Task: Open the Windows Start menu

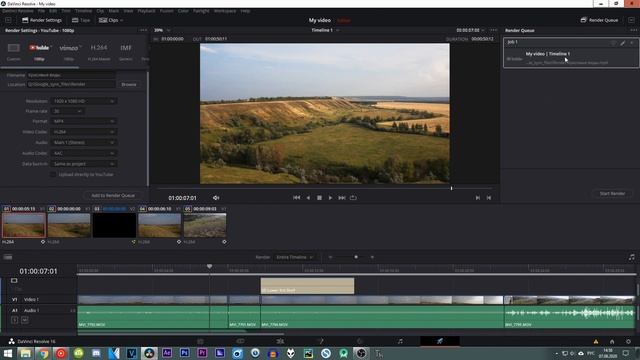Action: pos(8,353)
